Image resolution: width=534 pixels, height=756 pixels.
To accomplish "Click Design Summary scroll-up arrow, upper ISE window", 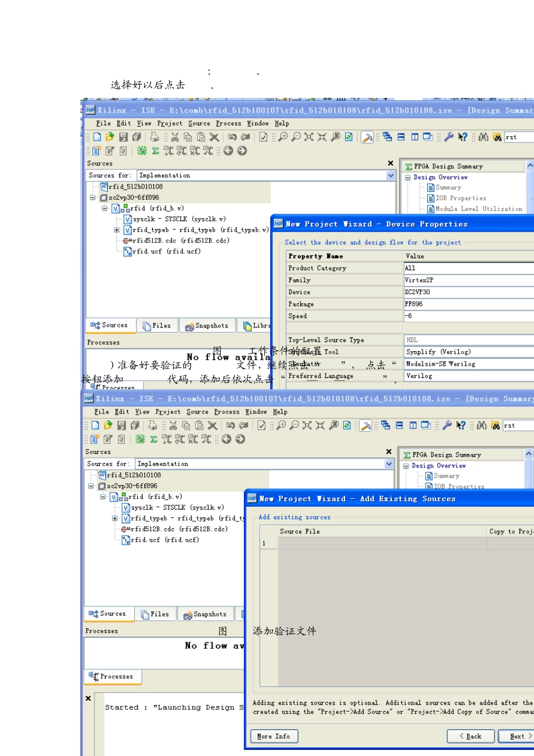I will 530,166.
